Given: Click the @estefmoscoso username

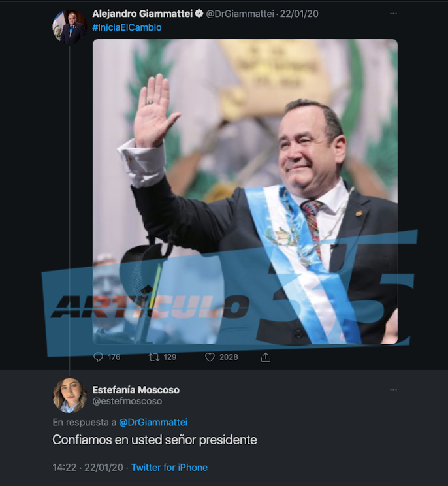Looking at the screenshot, I should point(127,401).
